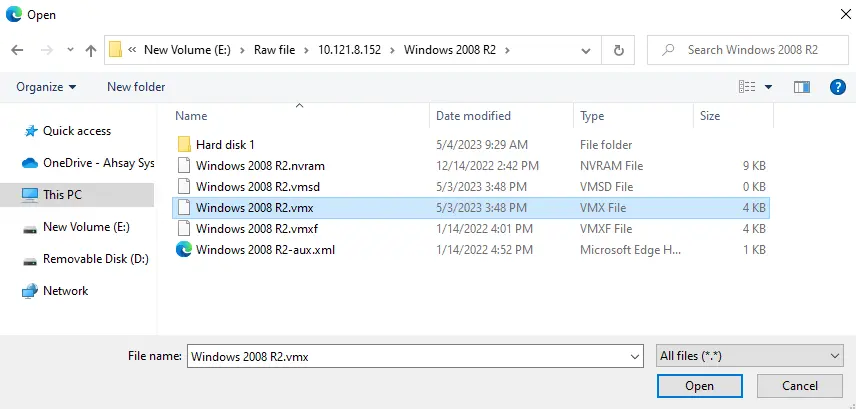Create a New folder
This screenshot has width=856, height=409.
click(136, 87)
